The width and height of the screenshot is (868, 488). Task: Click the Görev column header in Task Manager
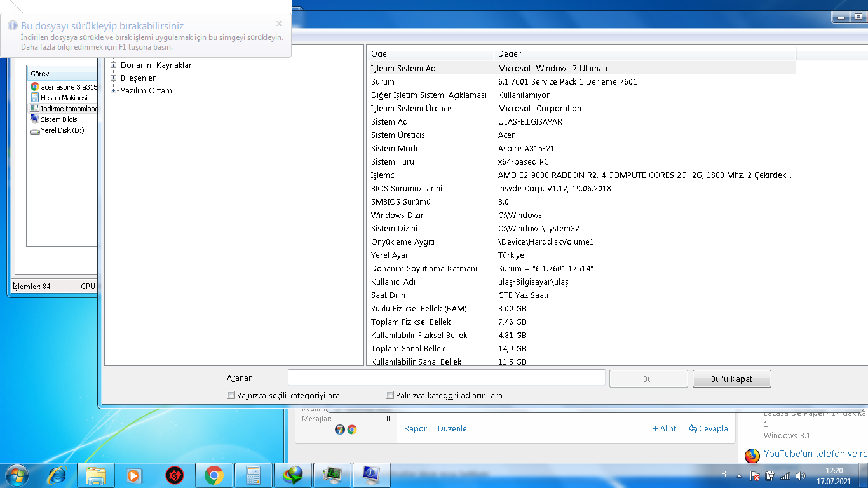62,74
